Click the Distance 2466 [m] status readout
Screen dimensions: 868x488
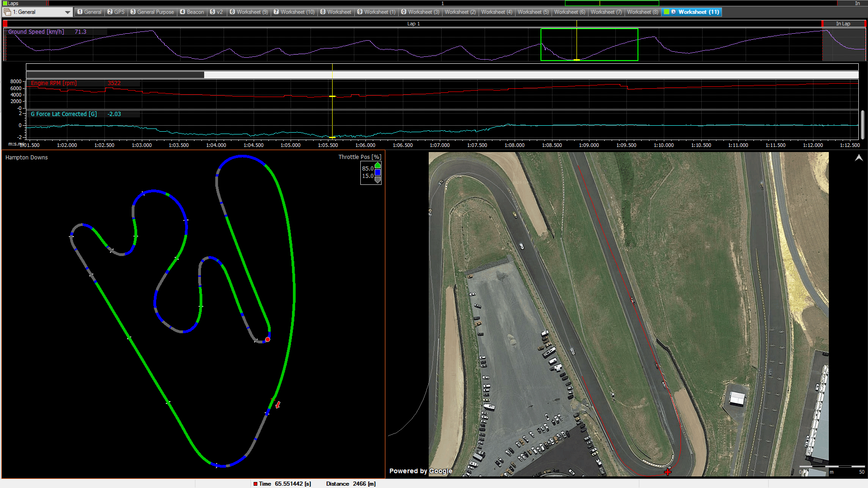click(351, 484)
